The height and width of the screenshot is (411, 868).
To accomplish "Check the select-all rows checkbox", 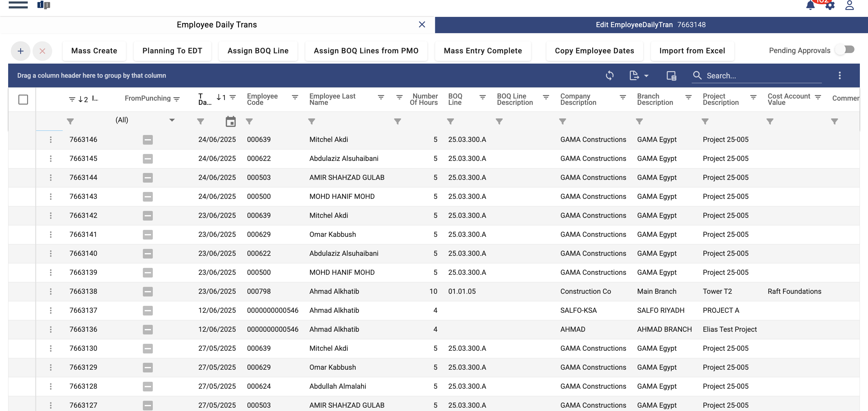I will 23,99.
